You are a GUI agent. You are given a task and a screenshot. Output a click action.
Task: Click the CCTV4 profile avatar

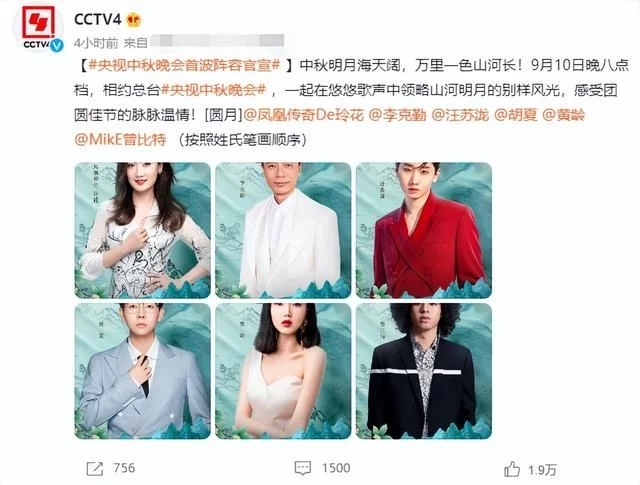[38, 27]
